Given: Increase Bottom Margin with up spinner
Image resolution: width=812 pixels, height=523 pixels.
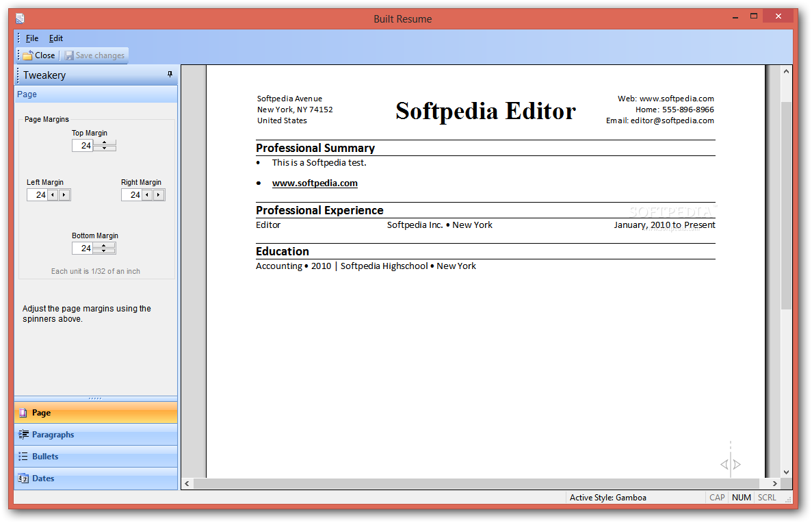Looking at the screenshot, I should [105, 245].
